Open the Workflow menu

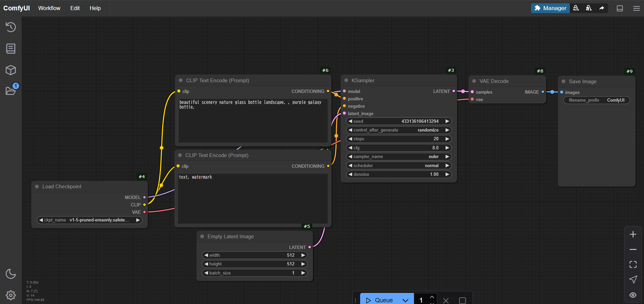(49, 8)
